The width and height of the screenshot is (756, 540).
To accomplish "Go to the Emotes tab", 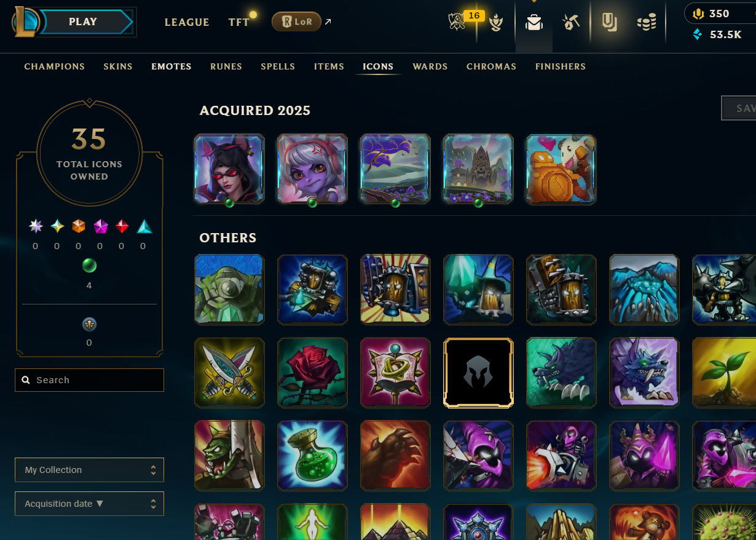I will (171, 66).
